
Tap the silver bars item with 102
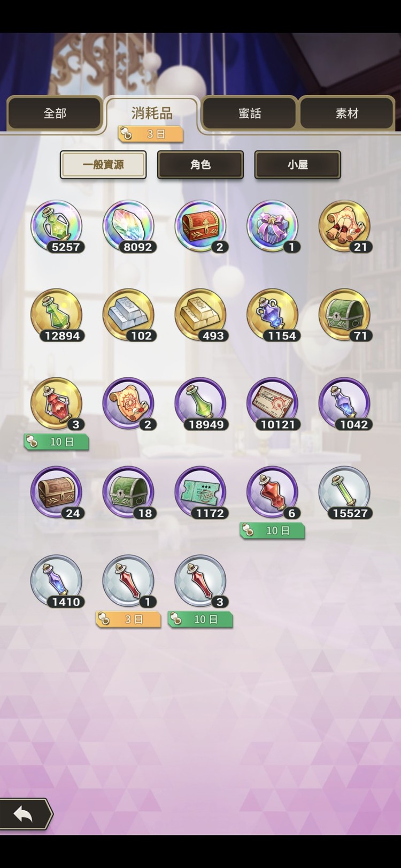coord(128,316)
